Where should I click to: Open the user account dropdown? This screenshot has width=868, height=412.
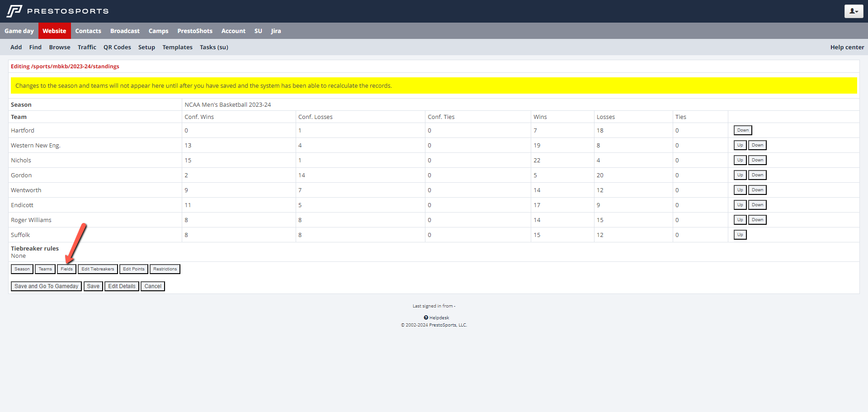(854, 11)
